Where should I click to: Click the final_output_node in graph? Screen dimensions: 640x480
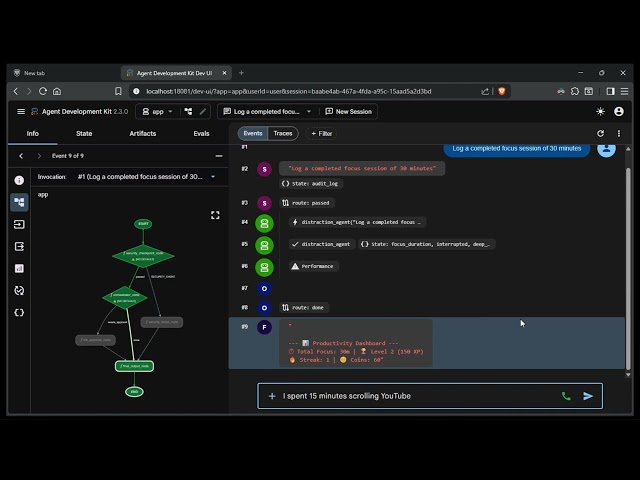[134, 366]
